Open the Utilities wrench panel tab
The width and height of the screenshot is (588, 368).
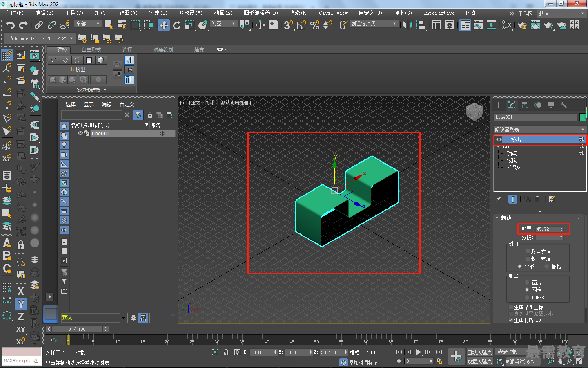pos(564,105)
